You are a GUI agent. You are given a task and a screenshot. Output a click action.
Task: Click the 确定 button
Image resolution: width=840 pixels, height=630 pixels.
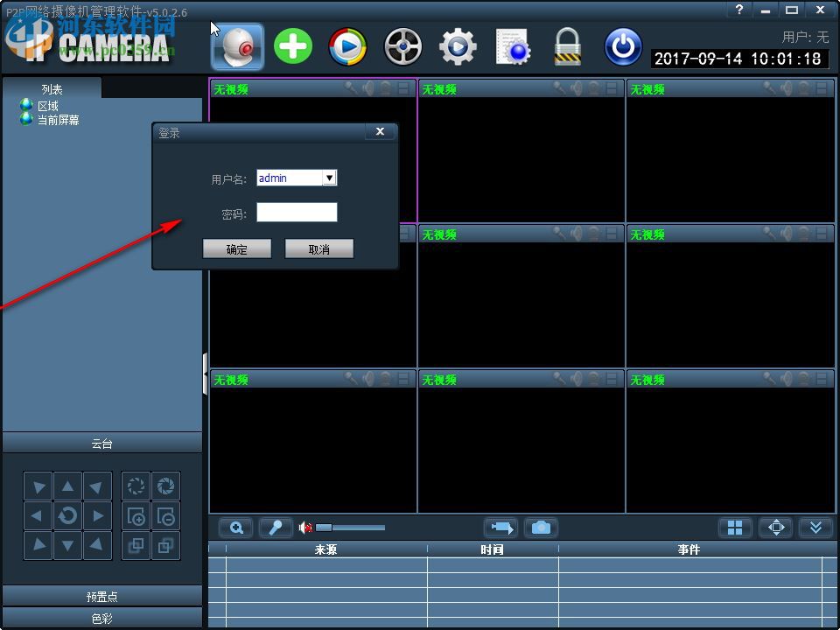click(x=237, y=249)
